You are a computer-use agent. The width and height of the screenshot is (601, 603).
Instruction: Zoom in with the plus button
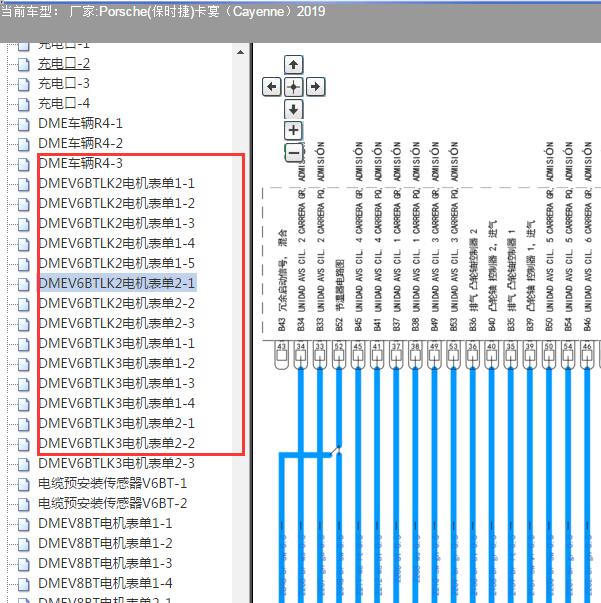point(293,130)
